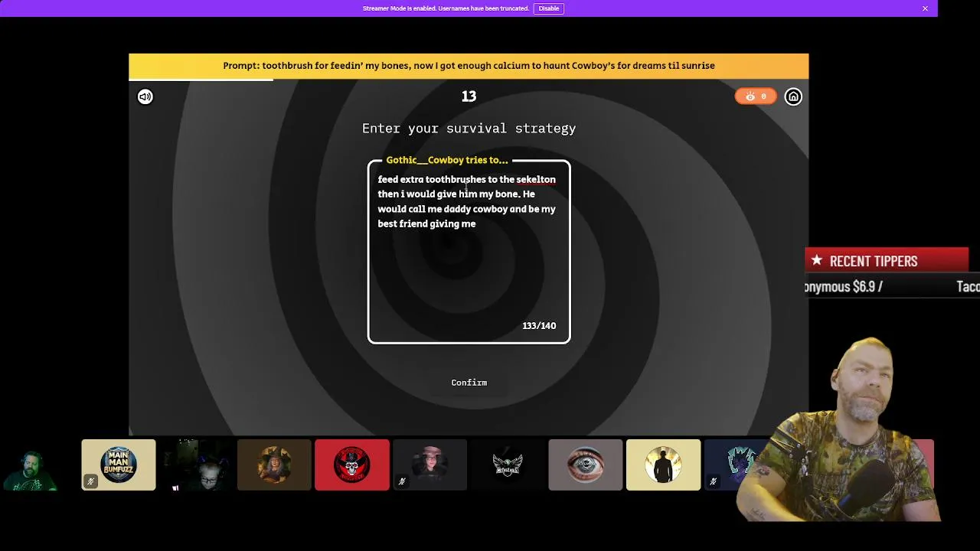The height and width of the screenshot is (551, 980).
Task: Dismiss the Streamer Mode banner with X
Action: (925, 8)
